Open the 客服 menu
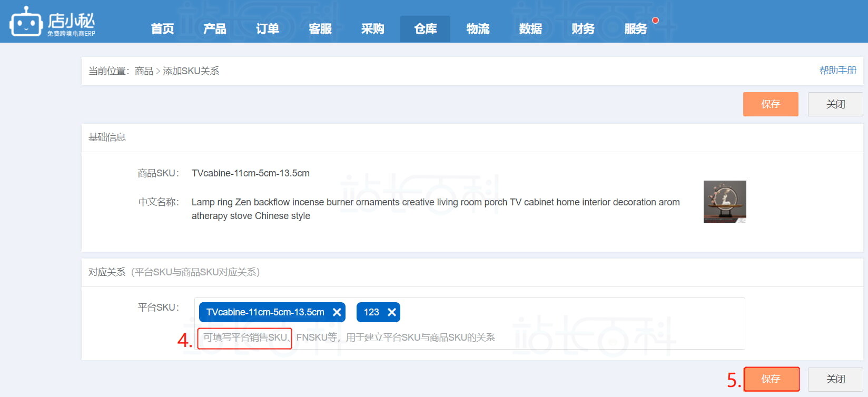Viewport: 868px width, 397px height. pyautogui.click(x=320, y=29)
